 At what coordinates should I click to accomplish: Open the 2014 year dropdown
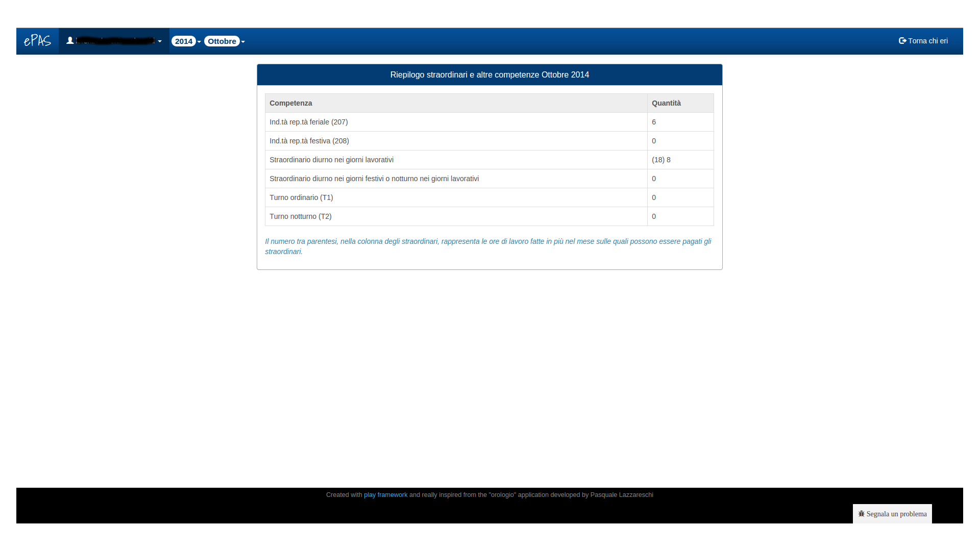click(x=184, y=41)
